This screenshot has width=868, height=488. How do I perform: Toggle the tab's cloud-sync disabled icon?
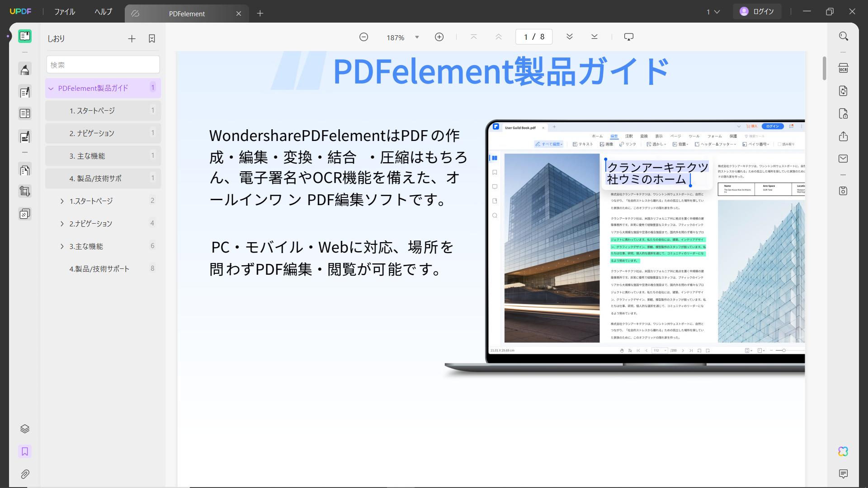pyautogui.click(x=135, y=14)
